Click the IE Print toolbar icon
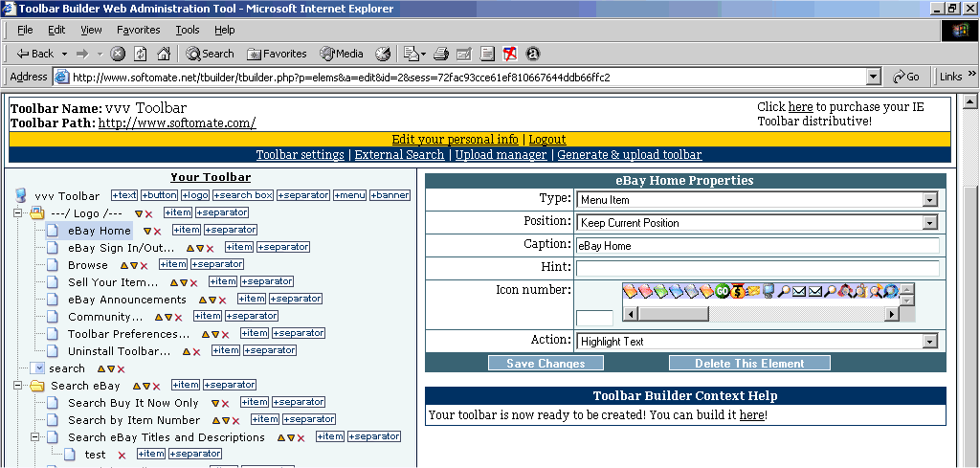 pyautogui.click(x=441, y=54)
